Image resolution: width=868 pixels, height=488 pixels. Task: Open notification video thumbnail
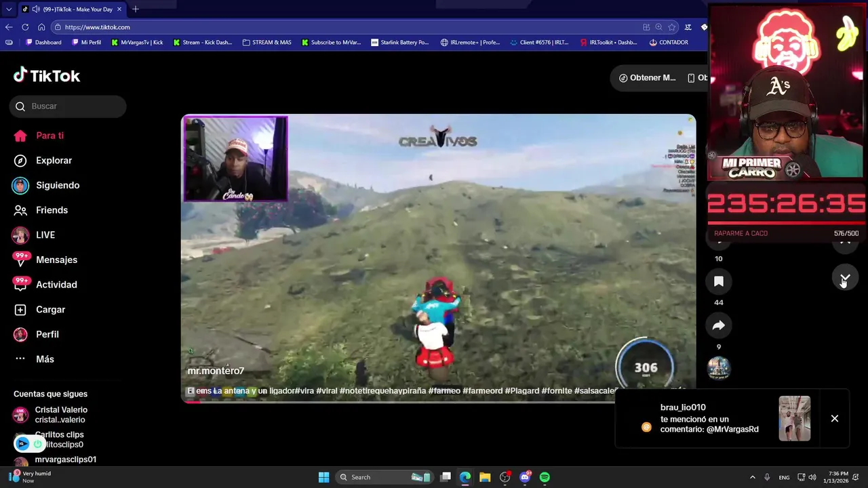(x=795, y=418)
